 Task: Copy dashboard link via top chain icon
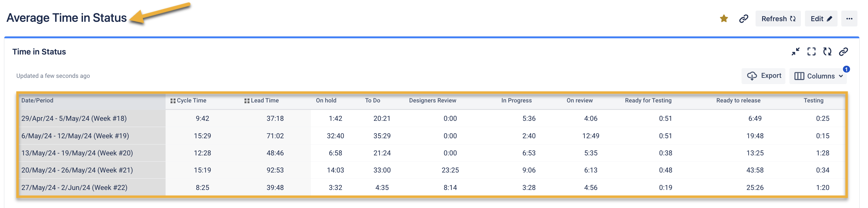pyautogui.click(x=744, y=19)
